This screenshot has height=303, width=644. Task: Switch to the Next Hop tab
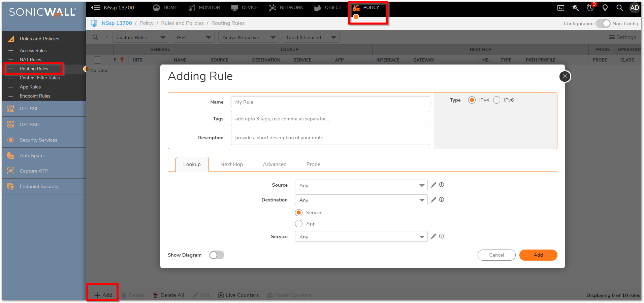point(232,164)
